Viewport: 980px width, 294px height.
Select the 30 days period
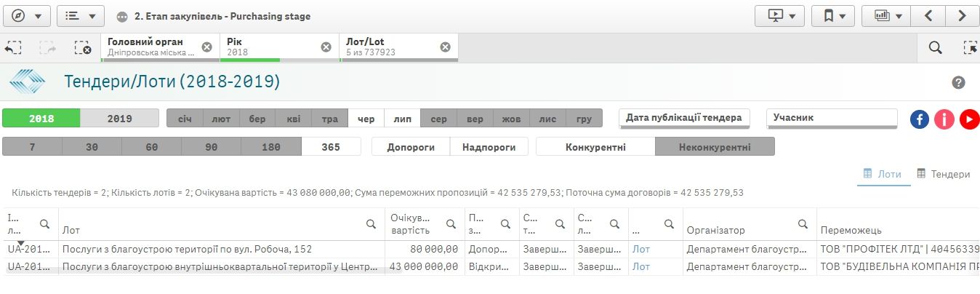tap(92, 147)
